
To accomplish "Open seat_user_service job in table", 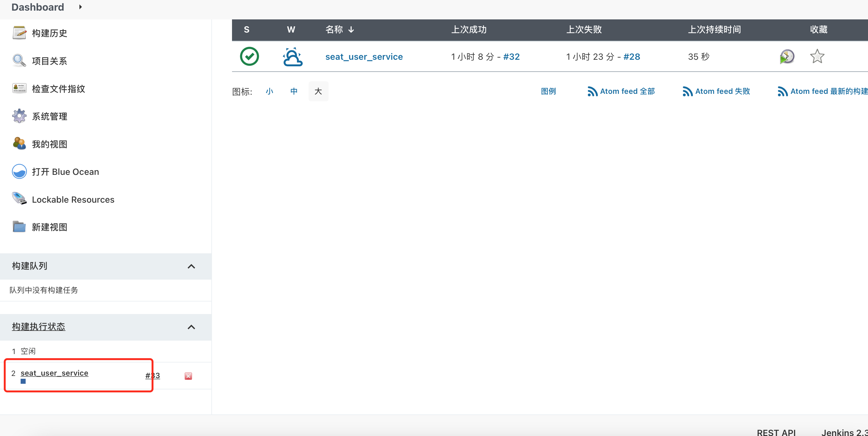I will coord(364,57).
